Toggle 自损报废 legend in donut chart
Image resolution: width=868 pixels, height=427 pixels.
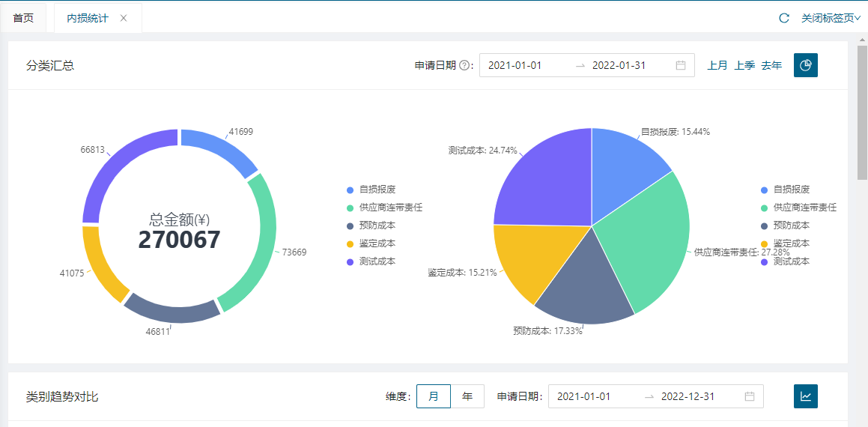377,190
